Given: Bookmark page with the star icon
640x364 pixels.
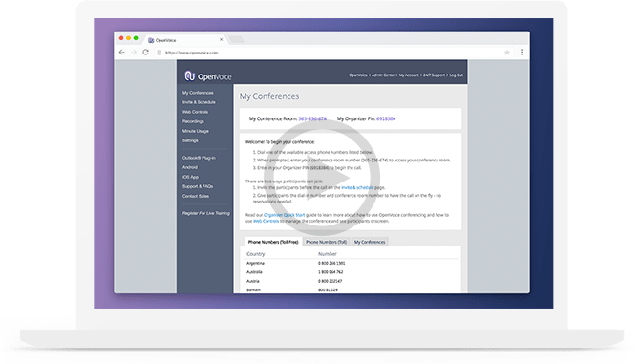Looking at the screenshot, I should [507, 53].
